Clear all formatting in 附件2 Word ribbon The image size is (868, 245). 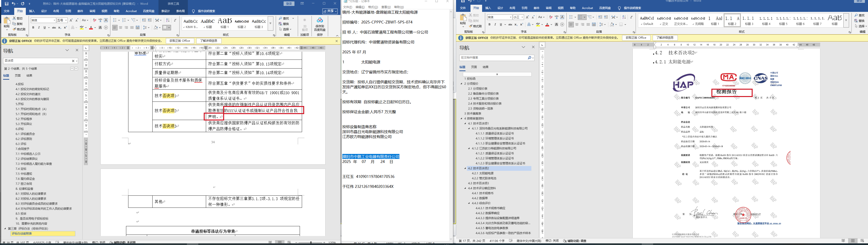[95, 20]
